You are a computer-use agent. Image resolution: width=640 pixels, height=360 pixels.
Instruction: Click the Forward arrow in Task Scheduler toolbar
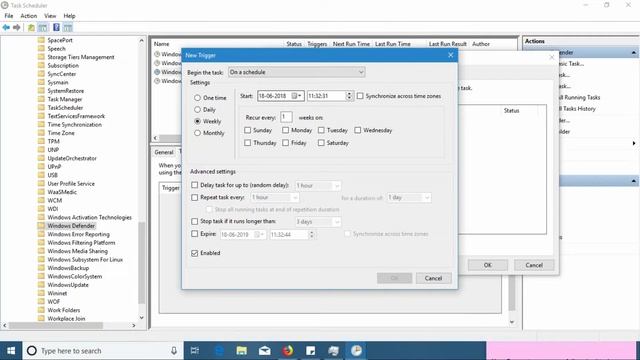click(17, 27)
